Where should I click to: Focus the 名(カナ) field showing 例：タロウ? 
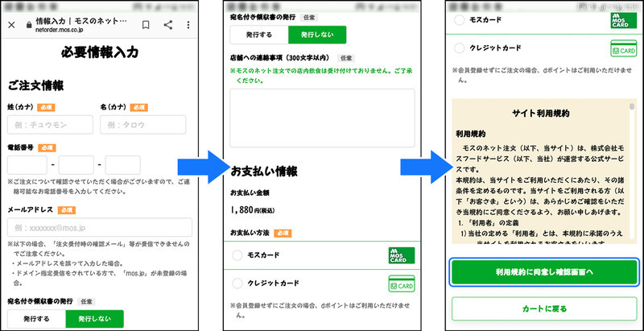point(143,125)
